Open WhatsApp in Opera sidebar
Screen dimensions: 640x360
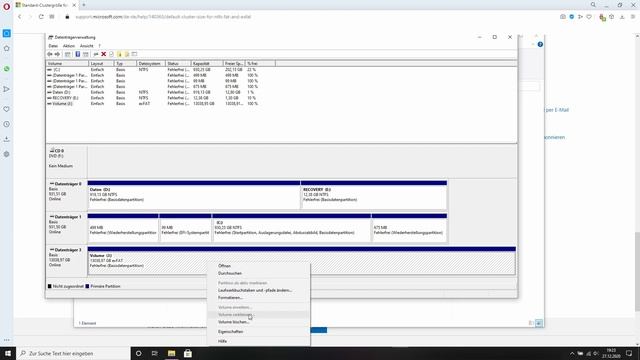7,69
